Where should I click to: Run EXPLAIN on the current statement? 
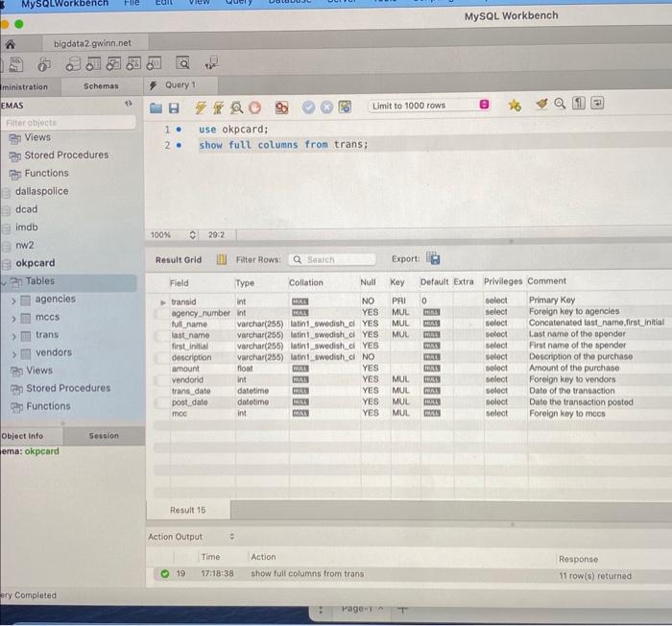236,108
